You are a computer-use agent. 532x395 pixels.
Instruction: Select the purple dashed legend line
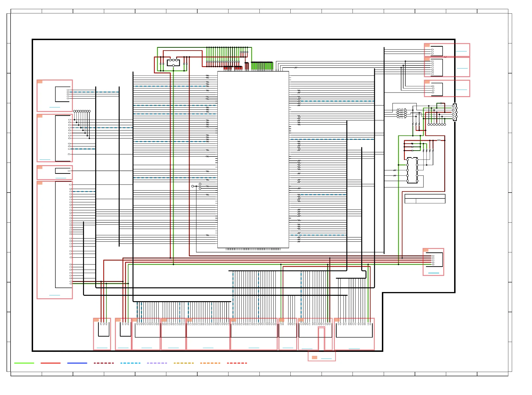157,363
